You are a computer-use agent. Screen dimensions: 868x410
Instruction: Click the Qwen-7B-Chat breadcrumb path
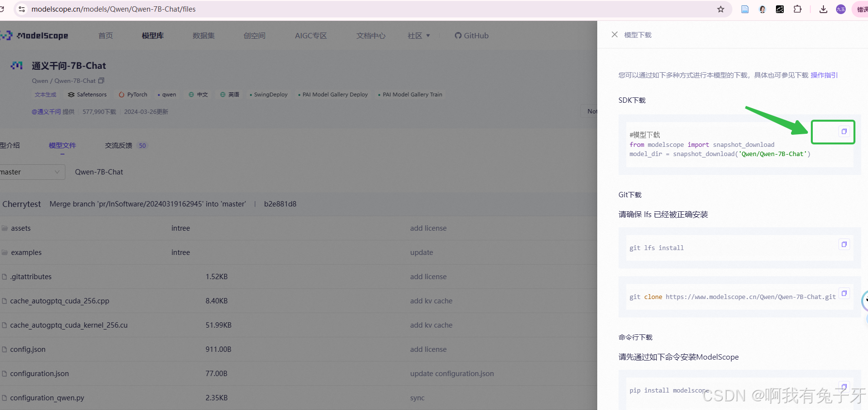pos(99,172)
